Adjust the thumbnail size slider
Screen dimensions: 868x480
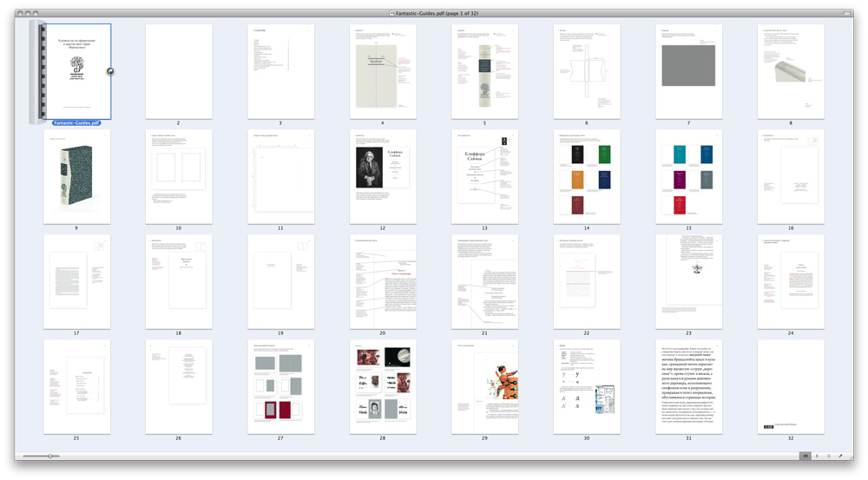click(51, 456)
